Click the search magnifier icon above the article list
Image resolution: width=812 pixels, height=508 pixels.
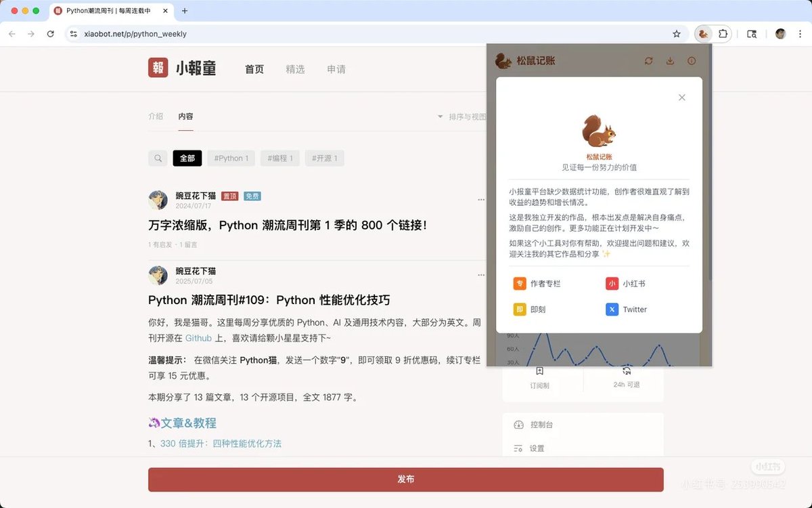(158, 158)
